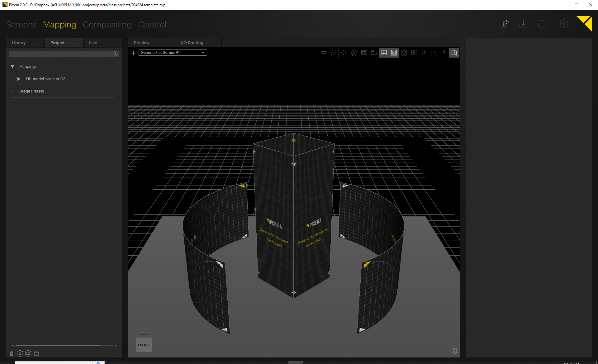Click the circular LS refresh icon

point(28,353)
